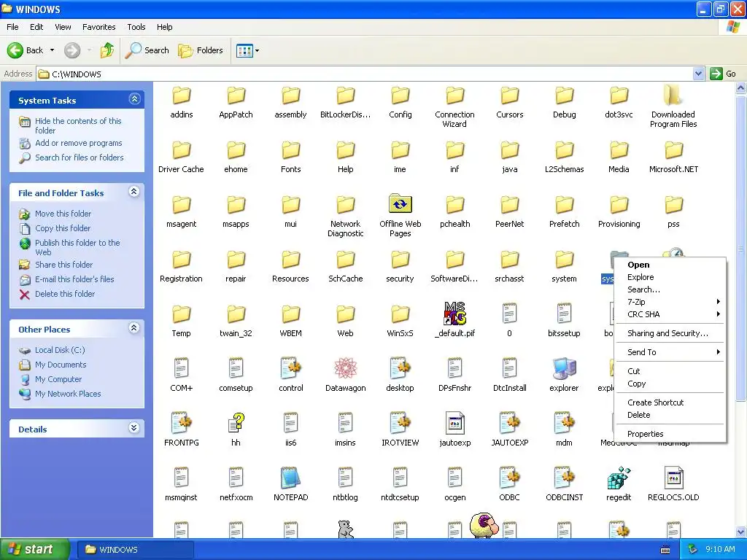Select the ODBCINST file icon

click(x=564, y=478)
